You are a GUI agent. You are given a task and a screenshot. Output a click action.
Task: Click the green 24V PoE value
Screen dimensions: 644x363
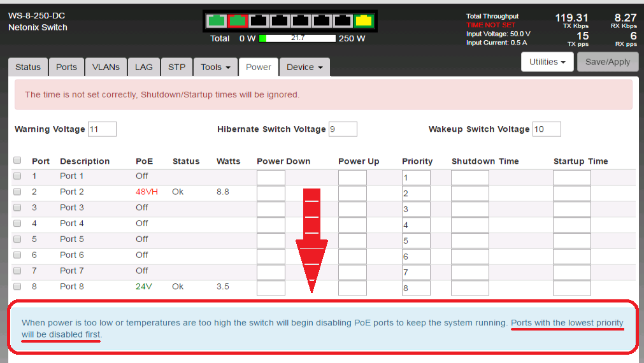coord(144,287)
